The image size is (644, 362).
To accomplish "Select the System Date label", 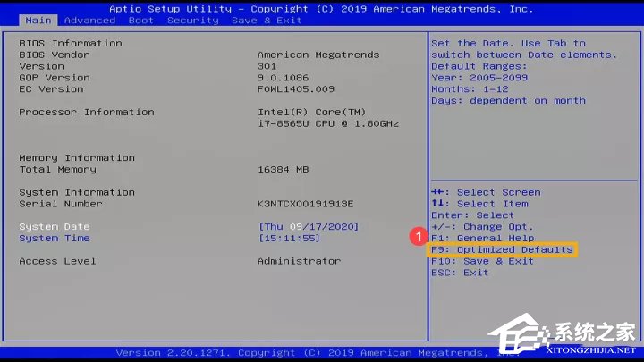I will click(x=55, y=227).
